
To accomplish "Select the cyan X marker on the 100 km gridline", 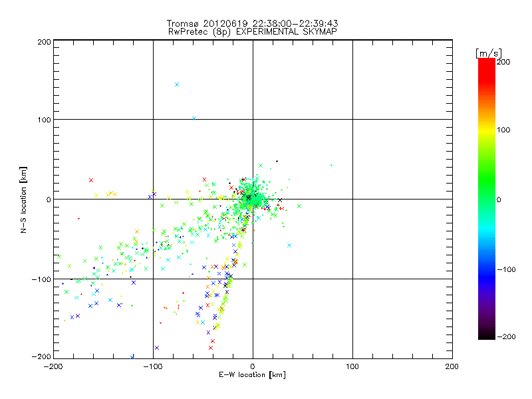I will point(194,118).
